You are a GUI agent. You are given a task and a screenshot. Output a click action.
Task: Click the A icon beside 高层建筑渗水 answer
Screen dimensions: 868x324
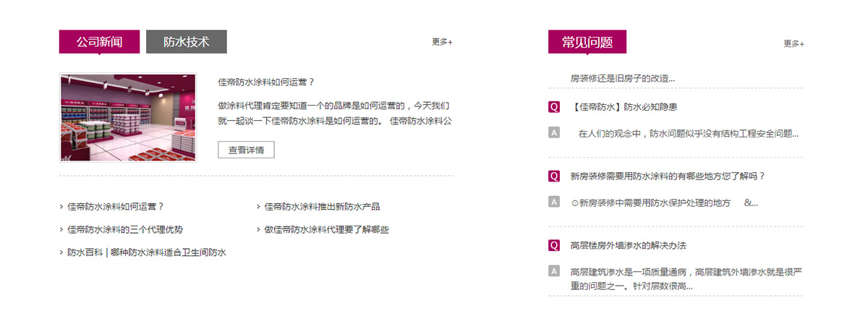point(554,271)
